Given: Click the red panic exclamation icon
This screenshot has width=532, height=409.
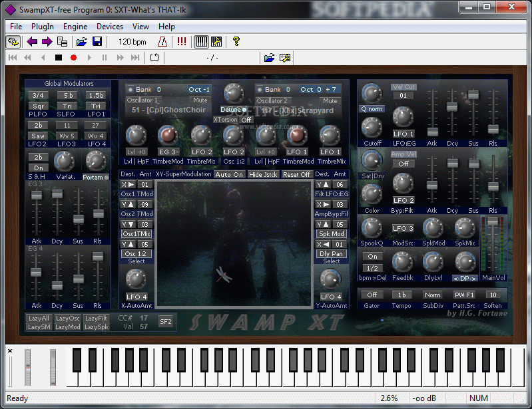Looking at the screenshot, I should [x=182, y=42].
